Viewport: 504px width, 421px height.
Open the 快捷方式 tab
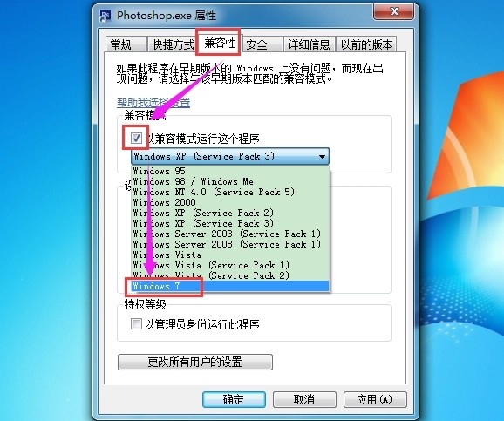point(173,44)
